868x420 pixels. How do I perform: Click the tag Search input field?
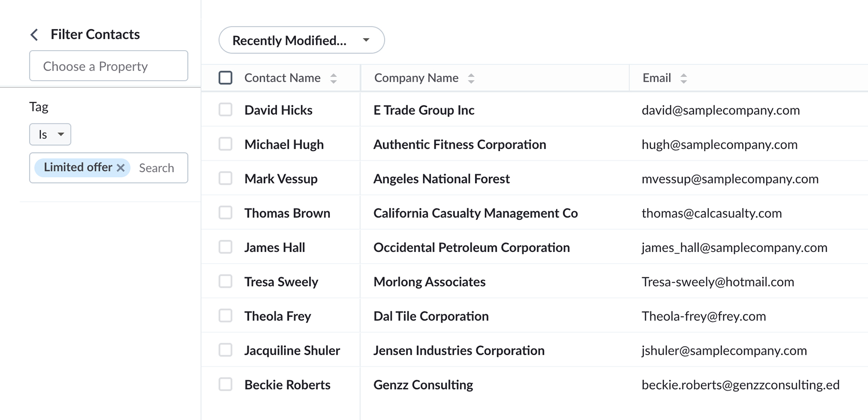point(157,168)
